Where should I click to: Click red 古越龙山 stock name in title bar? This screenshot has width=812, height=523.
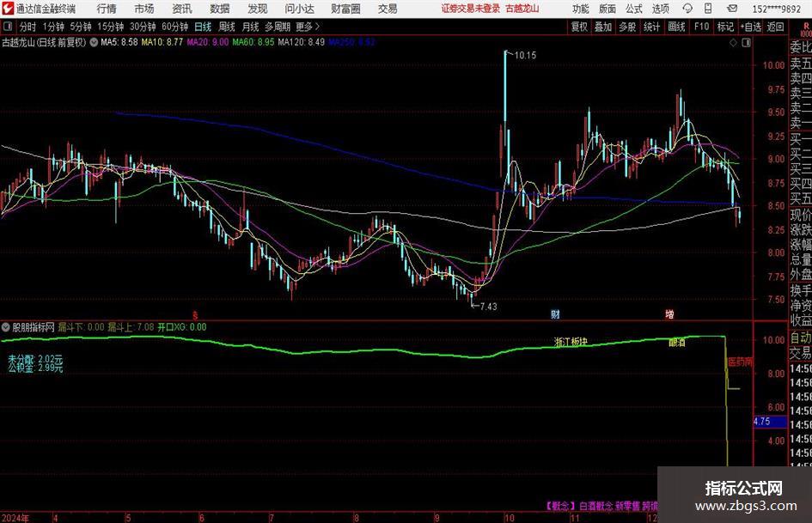[x=522, y=9]
